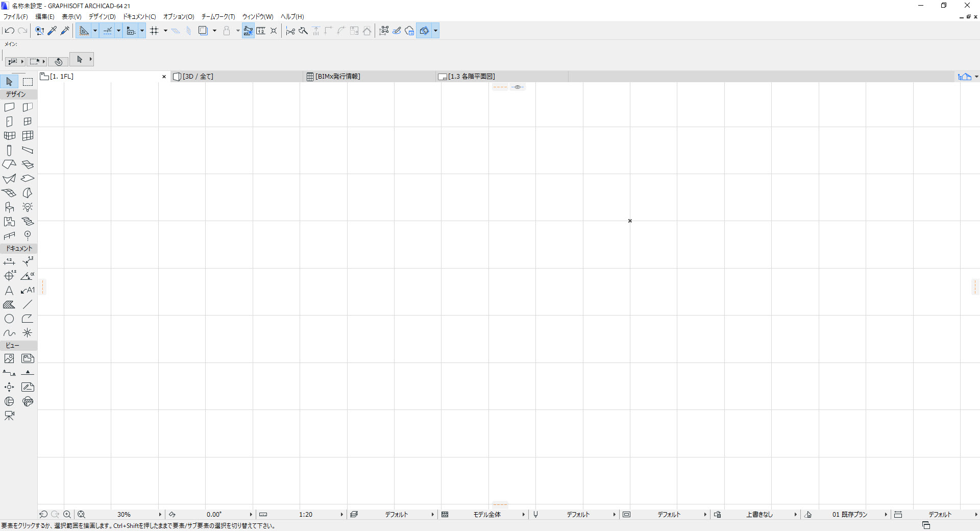Image resolution: width=980 pixels, height=531 pixels.
Task: Select the Shell tool
Action: [x=9, y=179]
